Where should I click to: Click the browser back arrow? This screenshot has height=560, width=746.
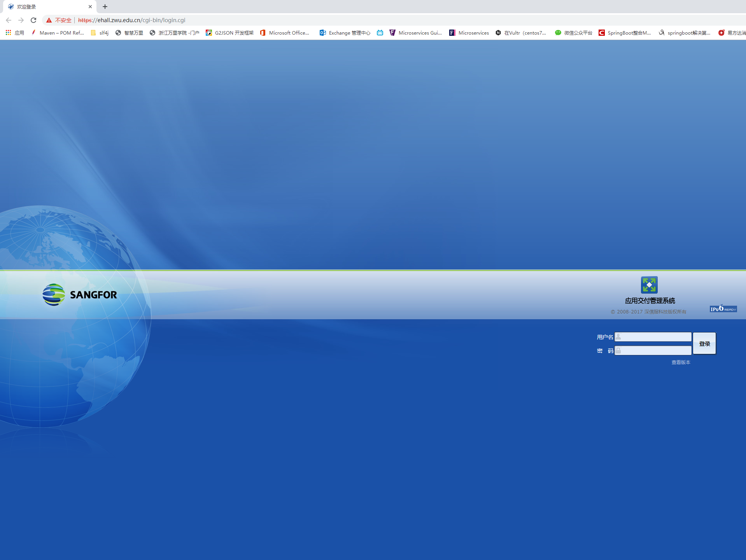[9, 20]
